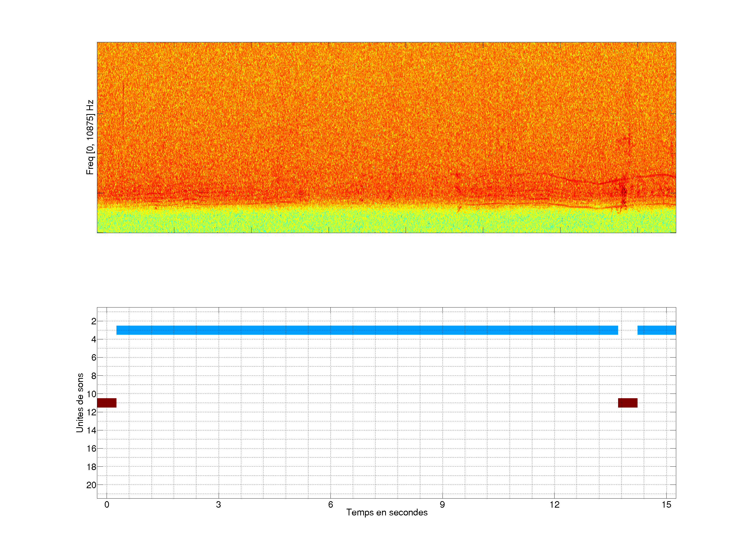Click the x-axis tick label 0

pyautogui.click(x=107, y=505)
